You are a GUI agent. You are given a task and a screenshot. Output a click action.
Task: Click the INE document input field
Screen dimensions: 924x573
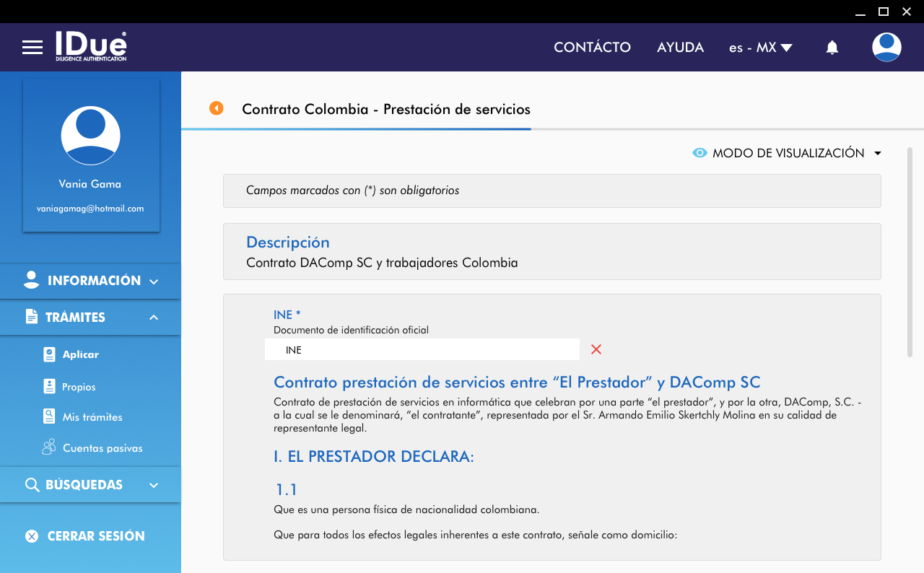[x=422, y=350]
